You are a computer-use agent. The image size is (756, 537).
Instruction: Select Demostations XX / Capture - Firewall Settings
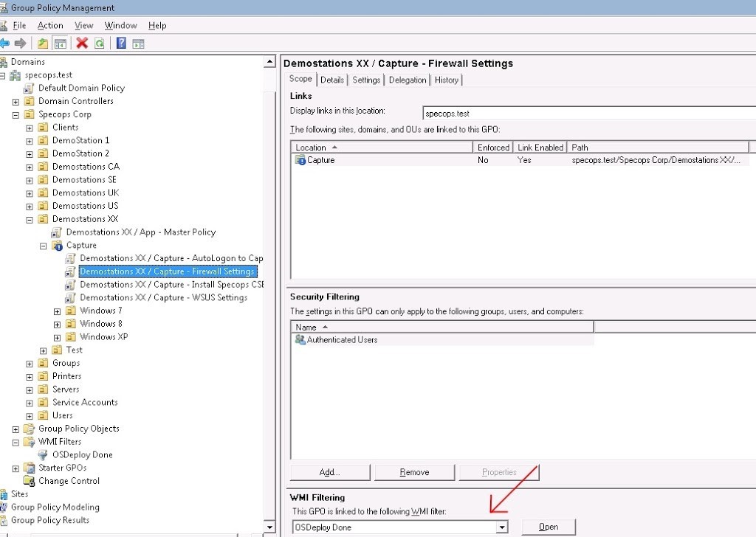[x=167, y=271]
